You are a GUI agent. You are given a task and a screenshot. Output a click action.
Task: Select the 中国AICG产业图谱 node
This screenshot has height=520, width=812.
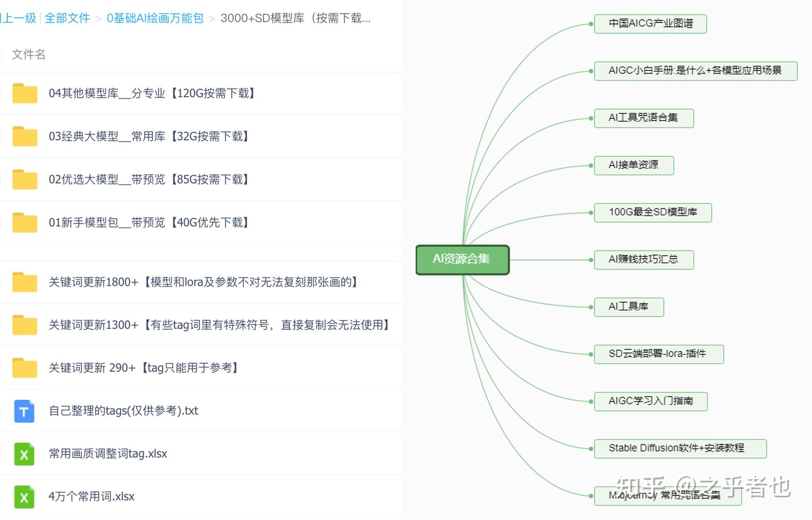pos(650,24)
